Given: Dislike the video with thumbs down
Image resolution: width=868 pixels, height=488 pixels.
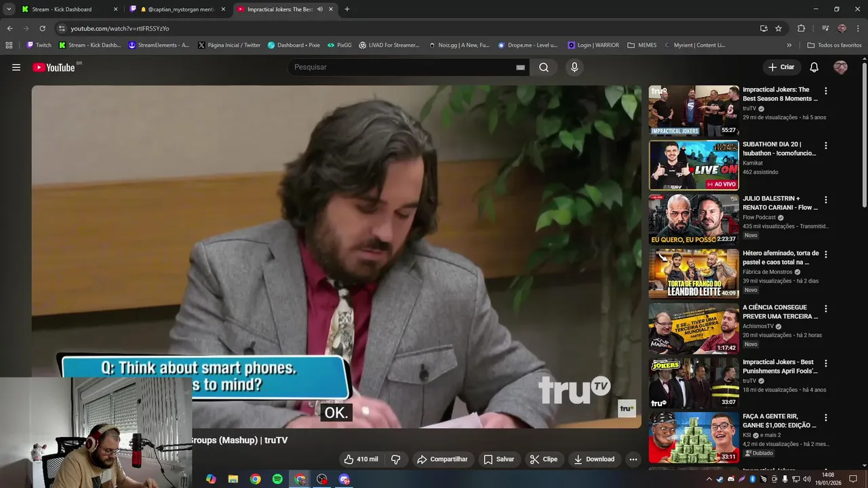Looking at the screenshot, I should pos(396,459).
